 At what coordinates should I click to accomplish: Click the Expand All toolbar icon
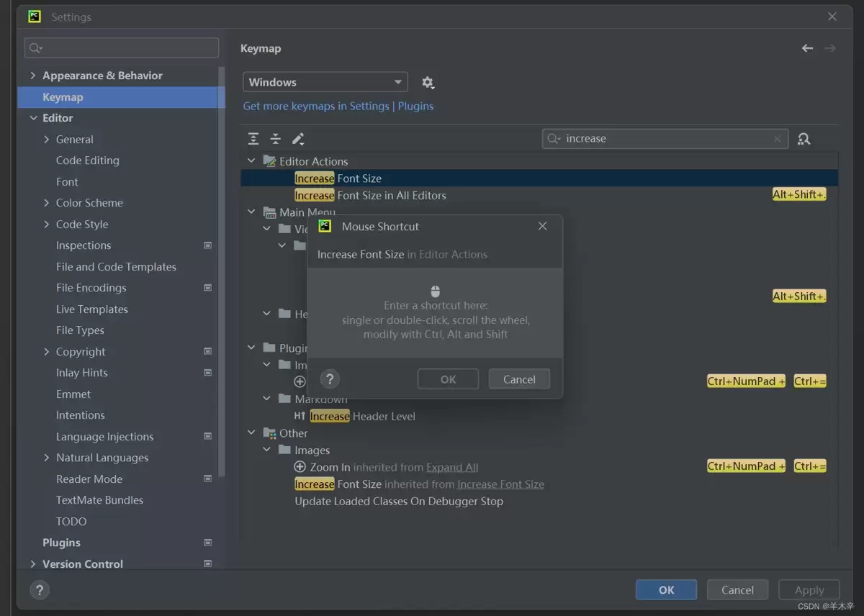click(x=253, y=139)
